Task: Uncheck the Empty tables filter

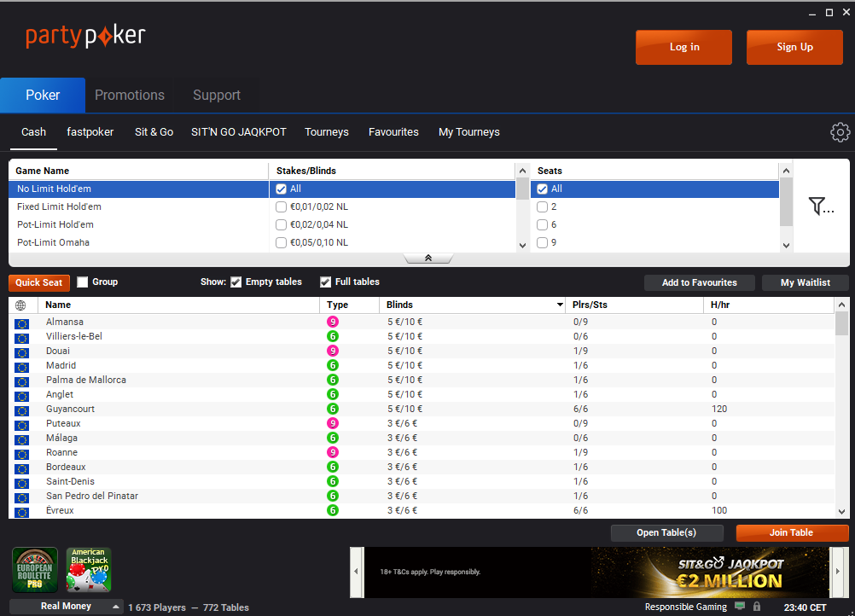Action: click(x=236, y=282)
